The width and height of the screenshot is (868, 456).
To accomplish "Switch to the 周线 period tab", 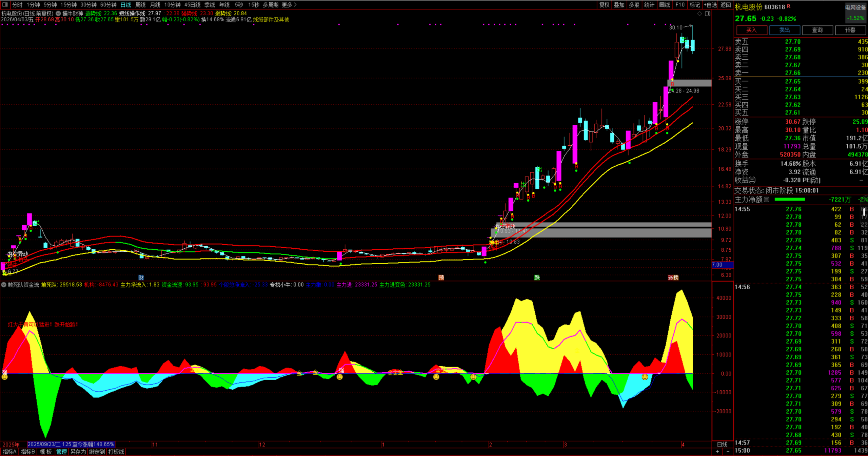I will [140, 5].
